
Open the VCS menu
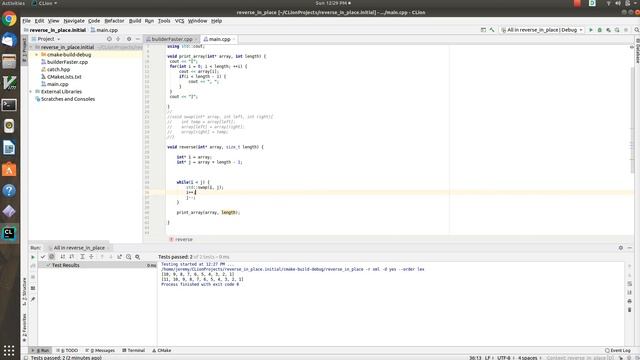click(180, 21)
